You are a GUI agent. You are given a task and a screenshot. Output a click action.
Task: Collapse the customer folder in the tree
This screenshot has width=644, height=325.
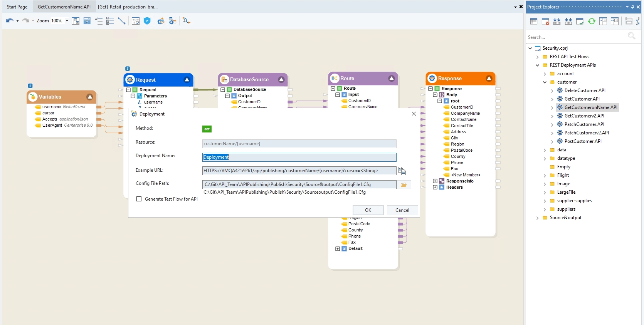click(x=545, y=82)
